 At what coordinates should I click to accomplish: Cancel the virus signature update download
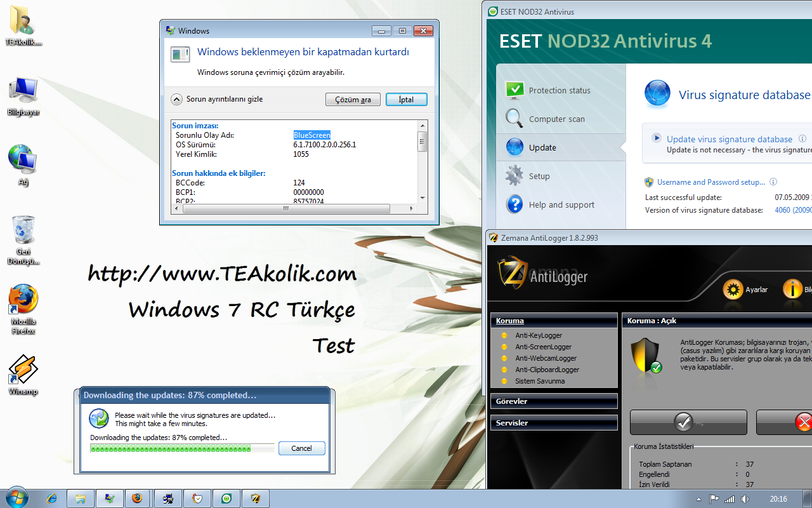click(x=301, y=448)
